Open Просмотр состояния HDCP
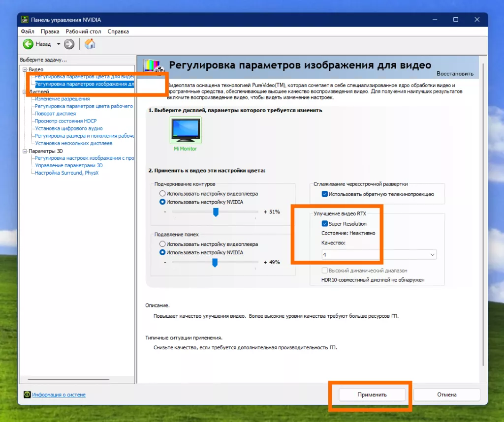This screenshot has width=504, height=422. (65, 121)
